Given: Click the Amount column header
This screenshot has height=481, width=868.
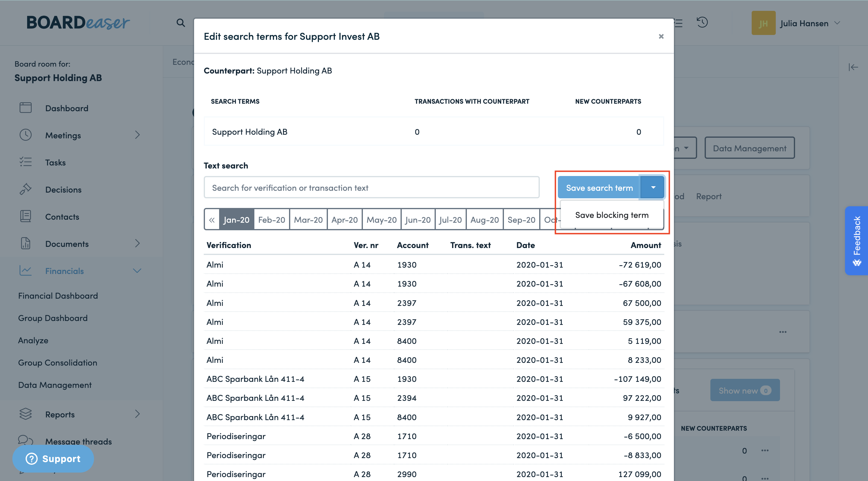Looking at the screenshot, I should (x=646, y=245).
